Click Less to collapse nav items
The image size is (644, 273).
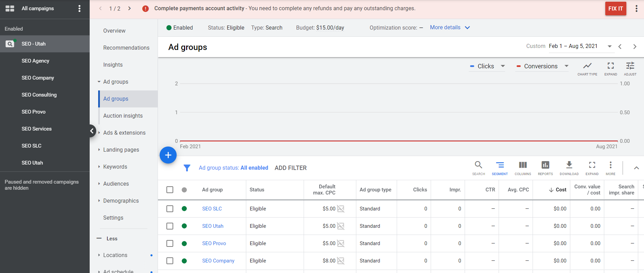coord(112,239)
